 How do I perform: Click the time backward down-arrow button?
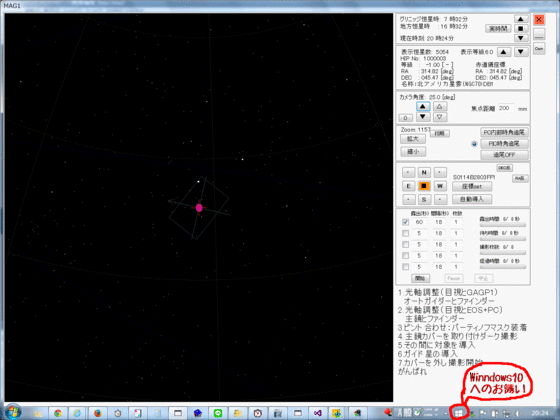tap(521, 38)
